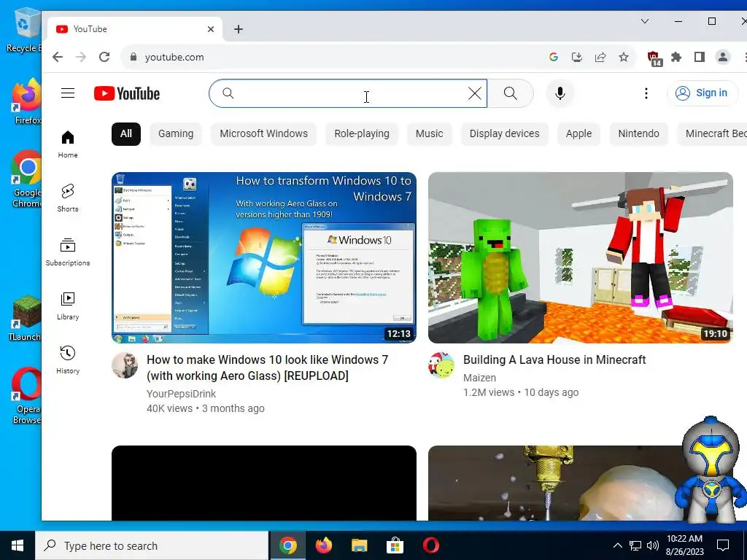The width and height of the screenshot is (747, 560).
Task: Open the YouTube hamburger guide menu
Action: point(68,93)
